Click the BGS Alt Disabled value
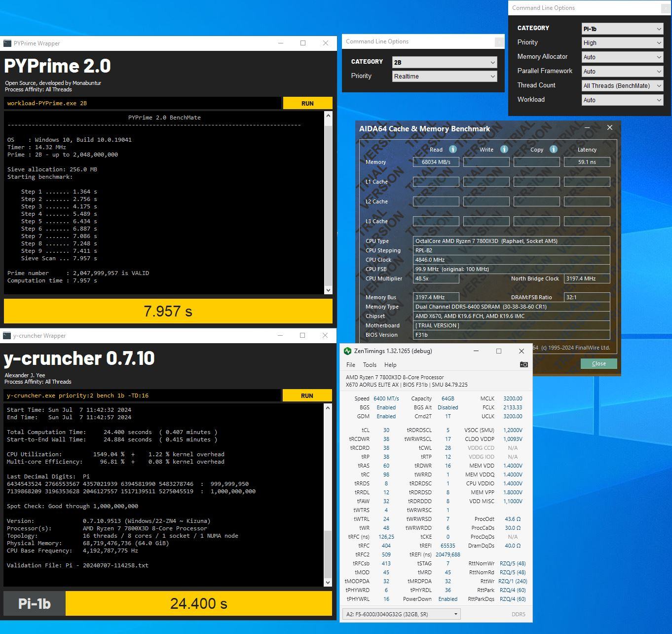The height and width of the screenshot is (634, 672). (448, 407)
